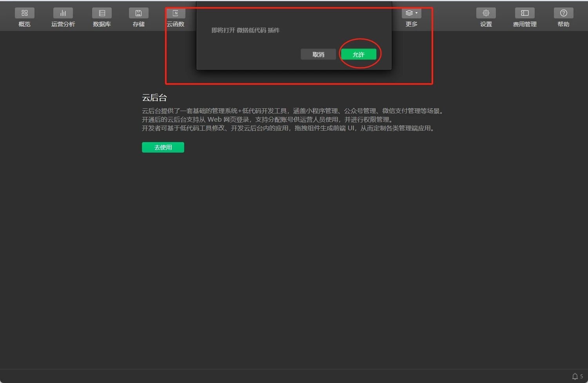The image size is (588, 383).
Task: Select the 存储 label in toolbar
Action: (x=139, y=24)
